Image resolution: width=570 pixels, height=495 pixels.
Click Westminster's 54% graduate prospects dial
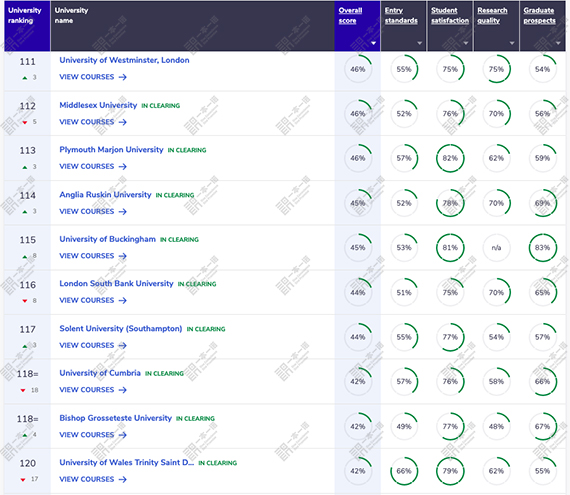(542, 69)
